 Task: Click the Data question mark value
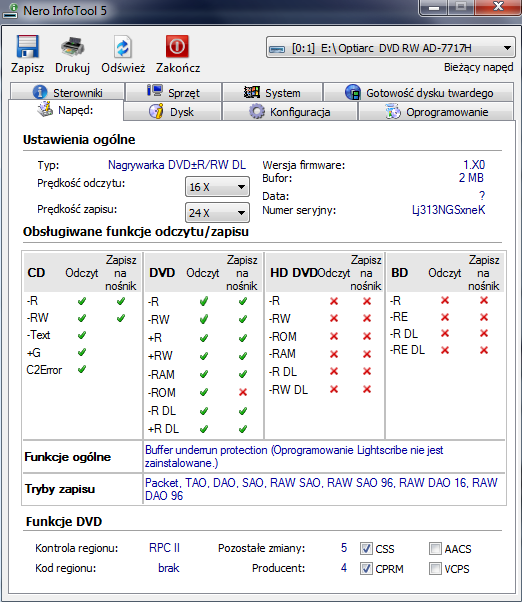482,196
